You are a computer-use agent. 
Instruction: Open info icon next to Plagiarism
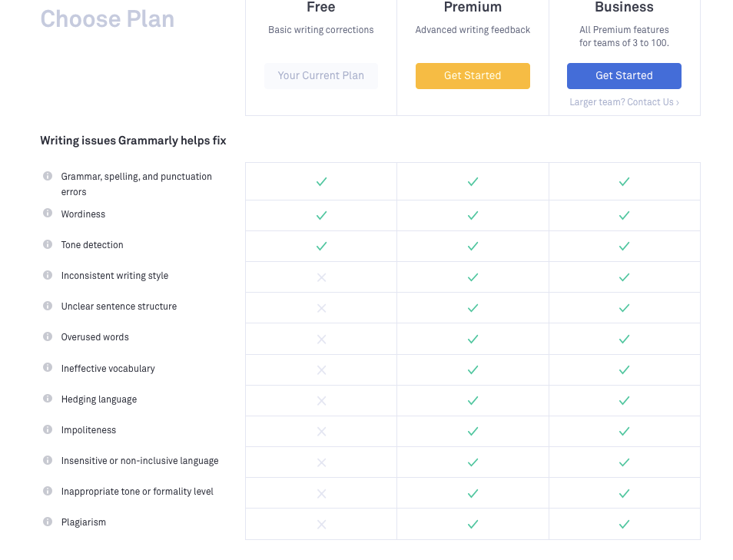(48, 522)
